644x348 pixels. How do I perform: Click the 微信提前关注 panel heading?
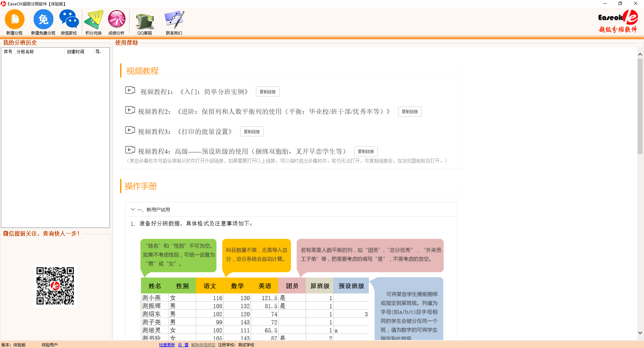point(41,233)
